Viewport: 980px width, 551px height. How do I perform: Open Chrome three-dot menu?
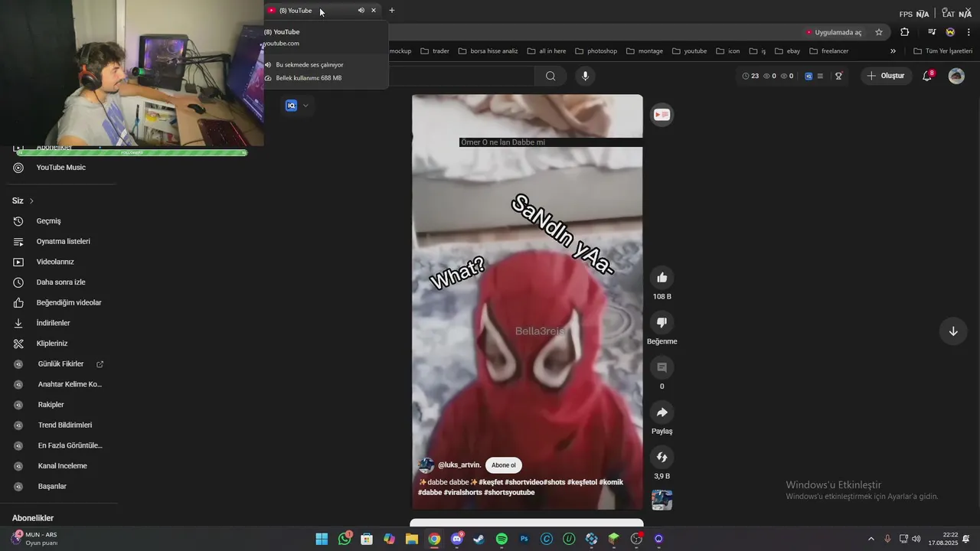[x=969, y=32]
